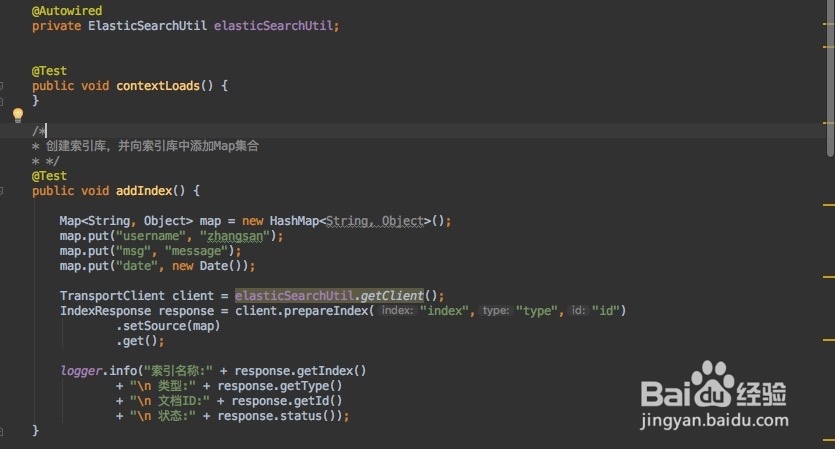The width and height of the screenshot is (835, 449).
Task: Click the TransportClient type name
Action: tap(112, 296)
